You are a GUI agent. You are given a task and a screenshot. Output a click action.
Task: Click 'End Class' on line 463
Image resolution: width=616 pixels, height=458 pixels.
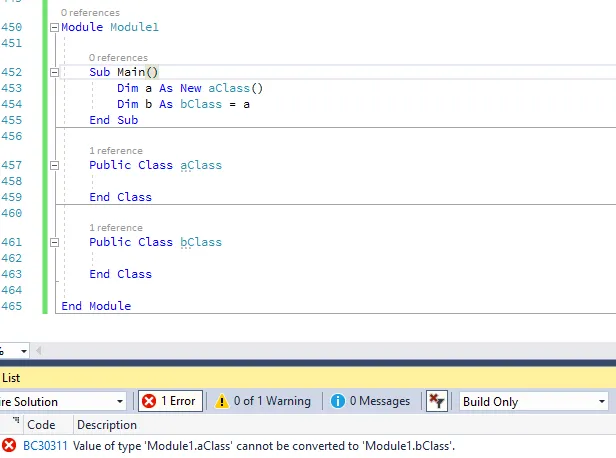click(x=120, y=274)
